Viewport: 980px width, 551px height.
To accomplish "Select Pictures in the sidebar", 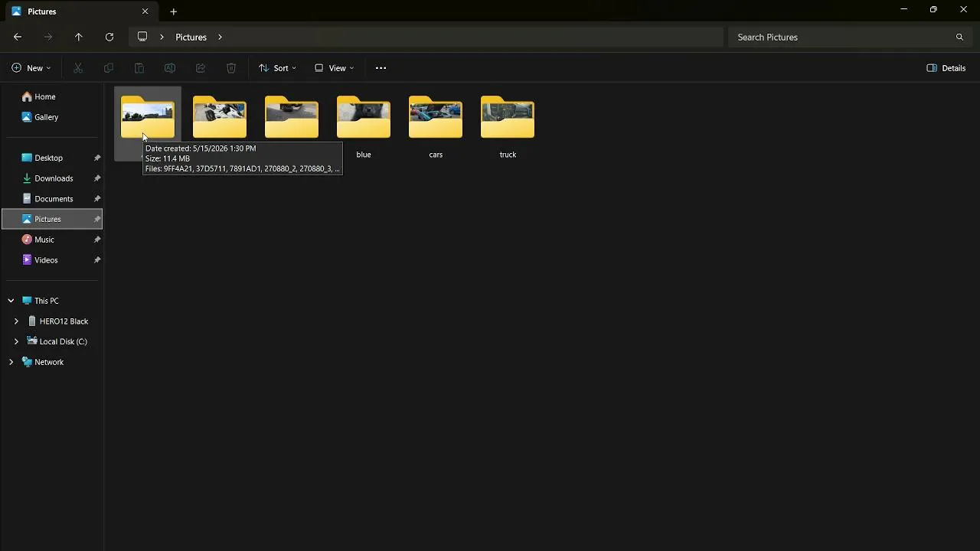I will [x=52, y=219].
